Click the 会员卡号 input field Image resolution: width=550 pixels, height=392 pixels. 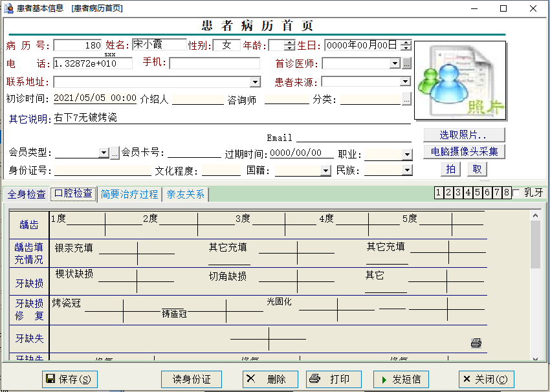point(194,153)
